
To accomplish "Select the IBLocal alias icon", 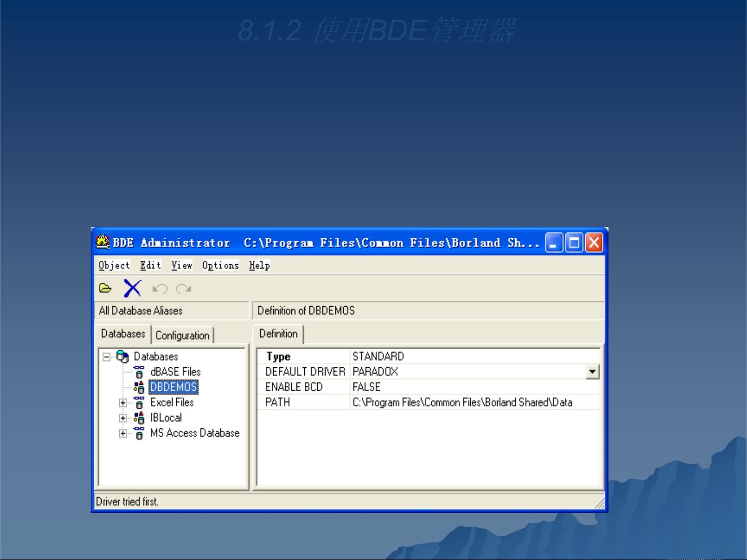I will pyautogui.click(x=139, y=418).
